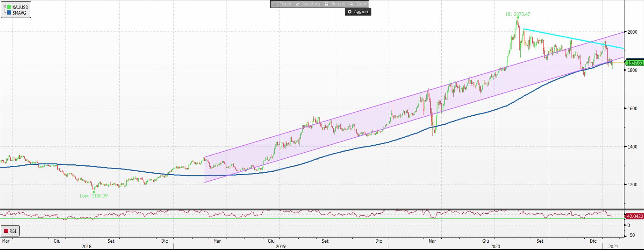Screen dimensions: 644x250
Task: Select the SMAVG label in legend
Action: point(19,13)
